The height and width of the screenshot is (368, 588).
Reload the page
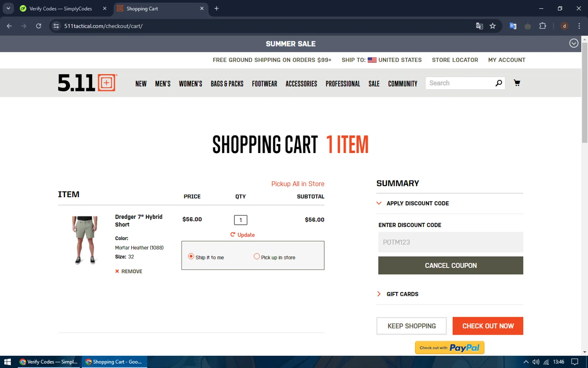[x=38, y=26]
